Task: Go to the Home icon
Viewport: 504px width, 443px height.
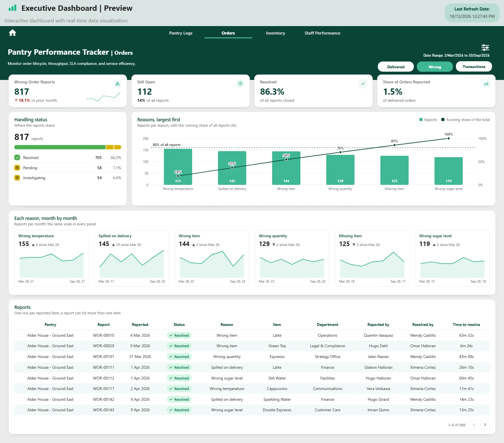Action: (12, 33)
